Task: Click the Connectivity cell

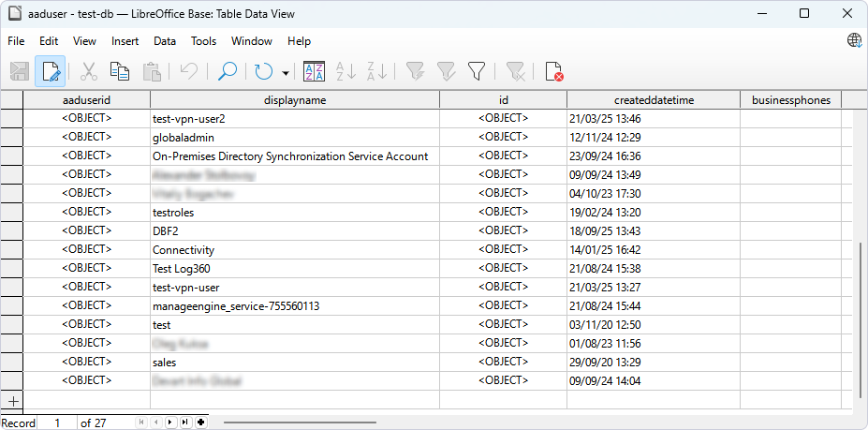Action: [x=295, y=250]
